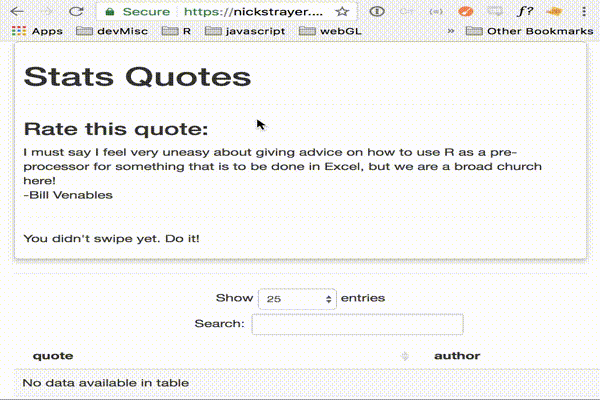Bookmark this page with the star icon

342,12
